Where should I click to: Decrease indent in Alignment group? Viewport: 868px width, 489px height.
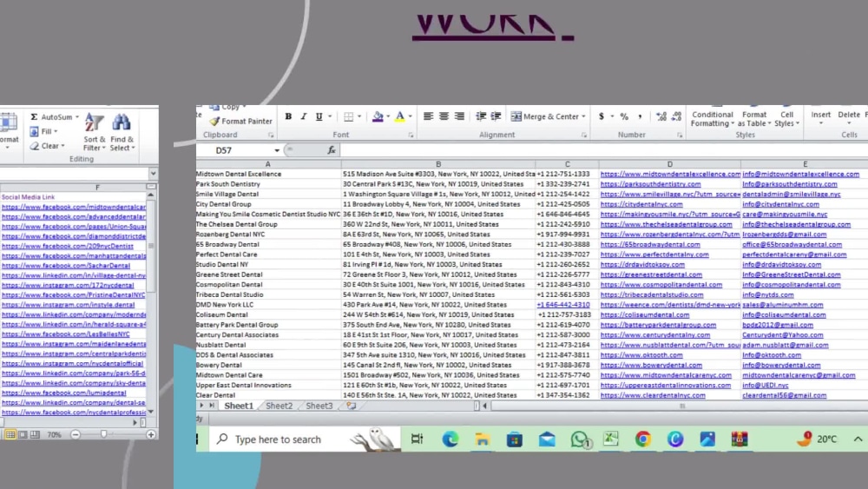481,116
